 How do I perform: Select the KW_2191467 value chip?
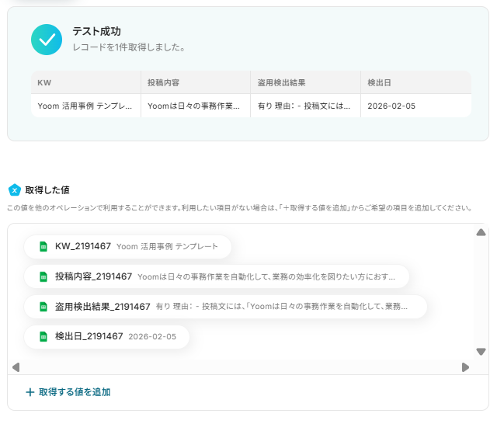tap(127, 246)
